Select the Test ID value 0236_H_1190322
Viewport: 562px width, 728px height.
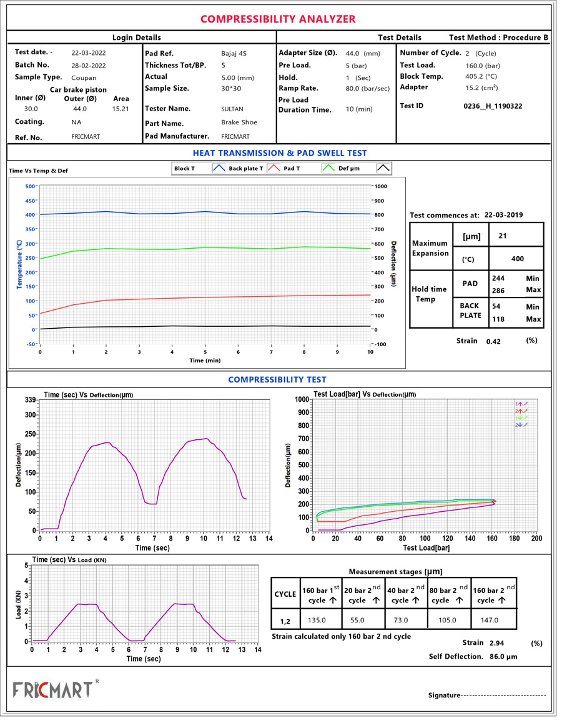pos(493,106)
